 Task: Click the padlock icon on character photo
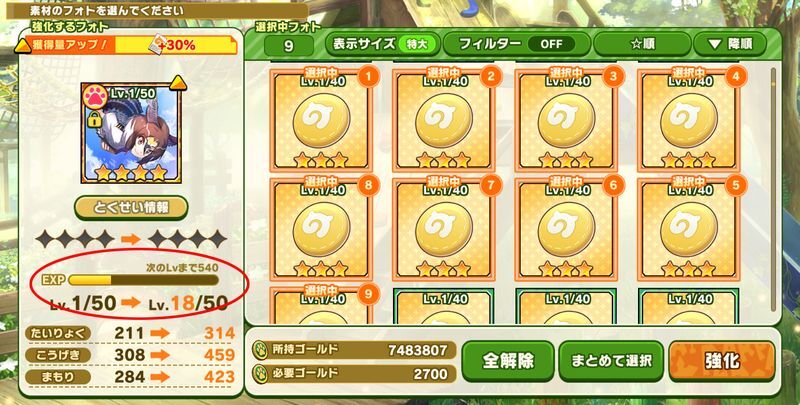(x=94, y=120)
